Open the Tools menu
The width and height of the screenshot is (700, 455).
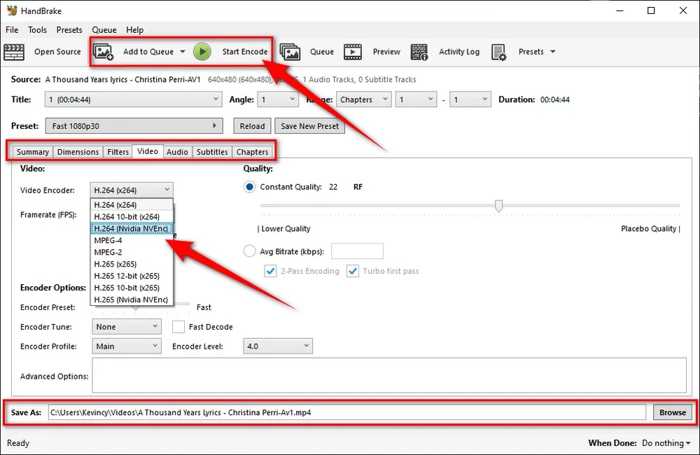pyautogui.click(x=38, y=30)
